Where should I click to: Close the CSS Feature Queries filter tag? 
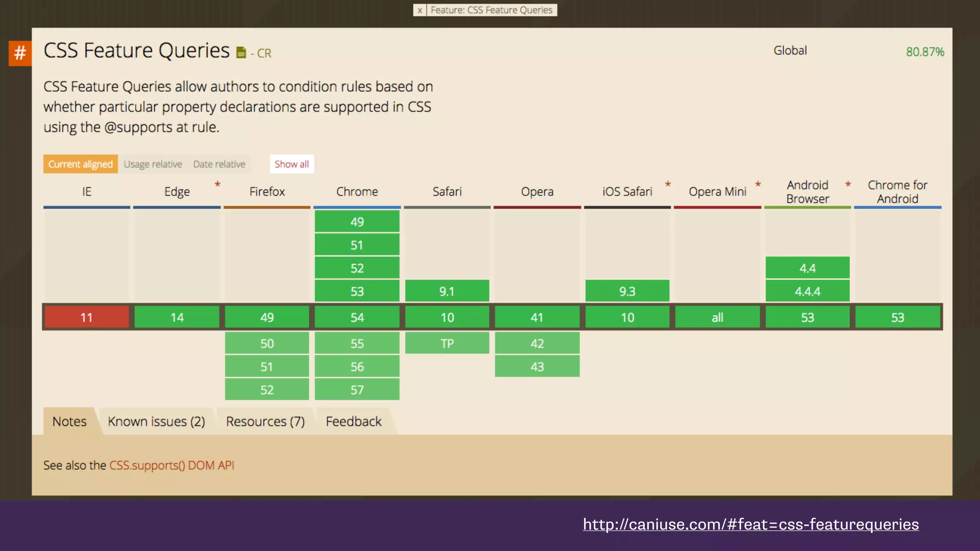point(420,10)
